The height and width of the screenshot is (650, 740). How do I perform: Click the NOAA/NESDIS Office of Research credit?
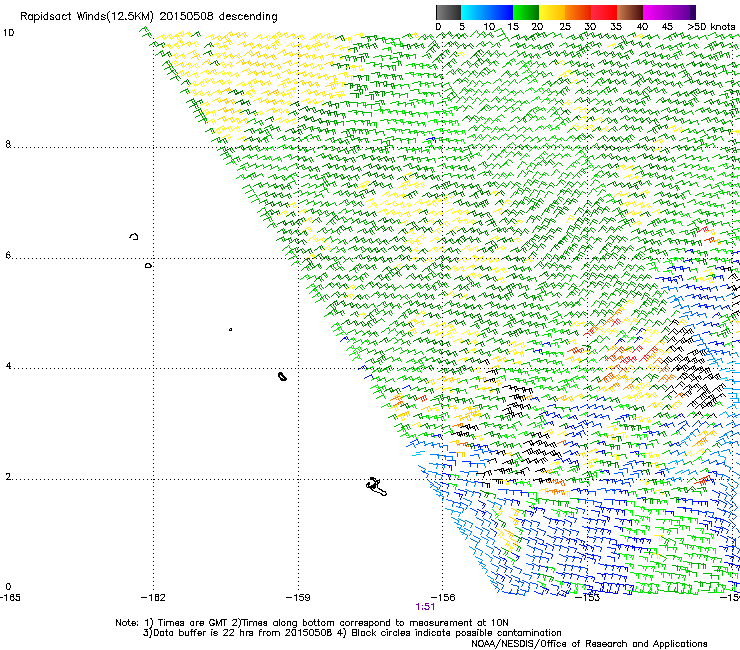pos(589,644)
